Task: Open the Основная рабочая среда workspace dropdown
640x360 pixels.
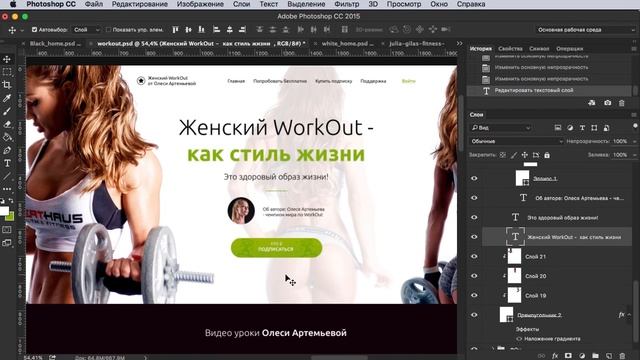Action: pos(586,29)
